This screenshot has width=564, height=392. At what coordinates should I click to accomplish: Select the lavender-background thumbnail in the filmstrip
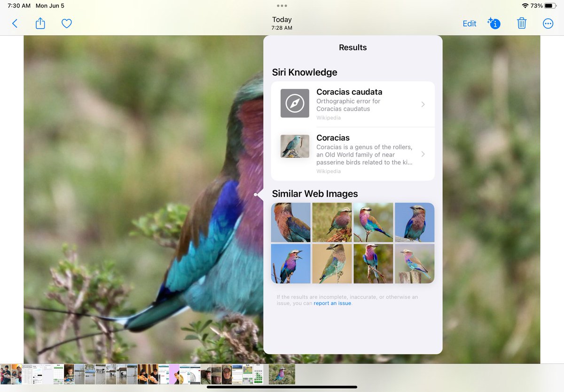pos(174,374)
